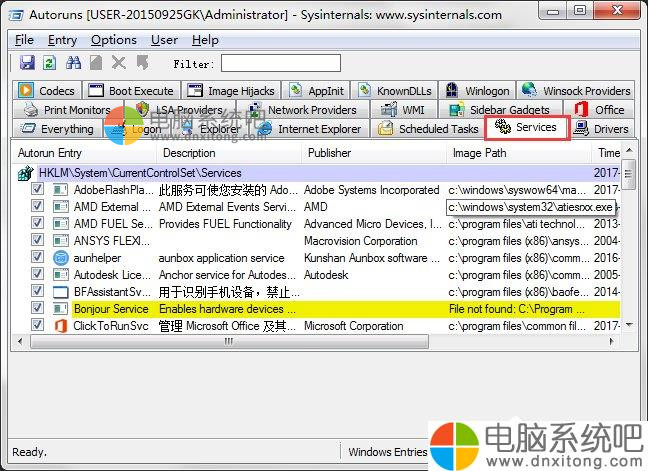This screenshot has height=471, width=648.
Task: Click the horizontal scrollbar right arrow
Action: tap(611, 341)
